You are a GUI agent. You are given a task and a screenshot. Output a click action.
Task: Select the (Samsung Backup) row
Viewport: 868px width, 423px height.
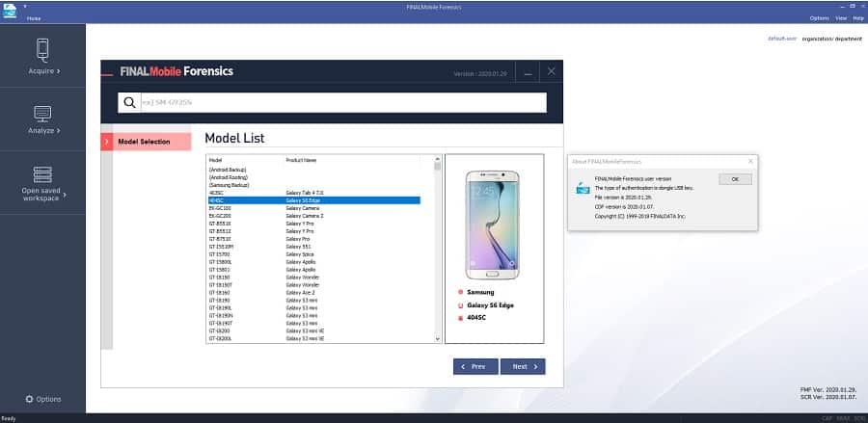313,185
